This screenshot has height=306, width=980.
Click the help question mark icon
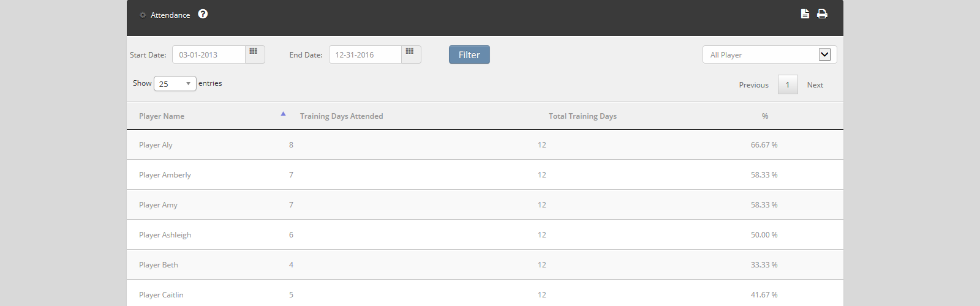pyautogui.click(x=203, y=14)
